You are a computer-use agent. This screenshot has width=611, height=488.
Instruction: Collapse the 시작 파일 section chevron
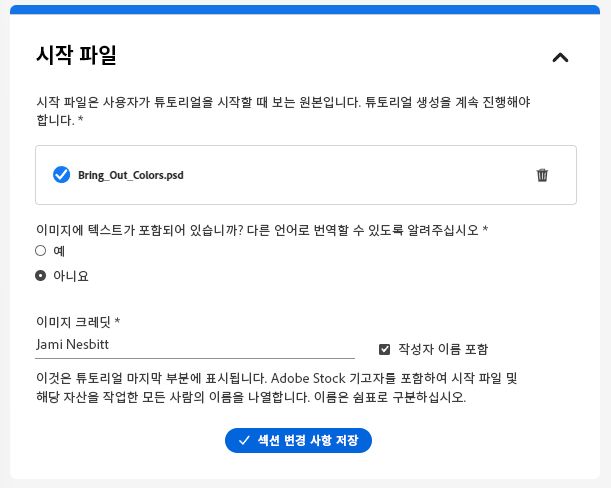point(560,57)
